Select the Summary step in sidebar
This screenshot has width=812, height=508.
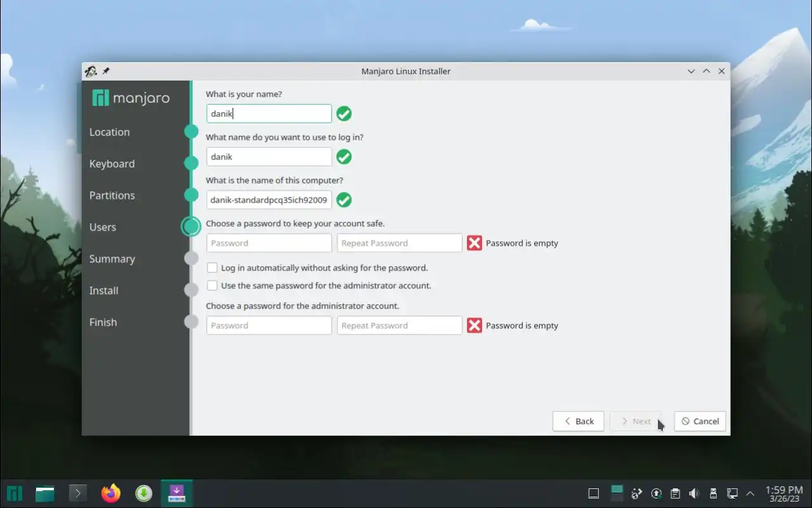click(112, 259)
